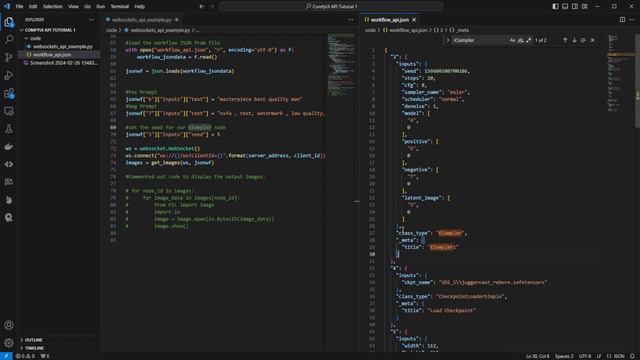640x360 pixels.
Task: Open the Selection menu
Action: [x=53, y=7]
